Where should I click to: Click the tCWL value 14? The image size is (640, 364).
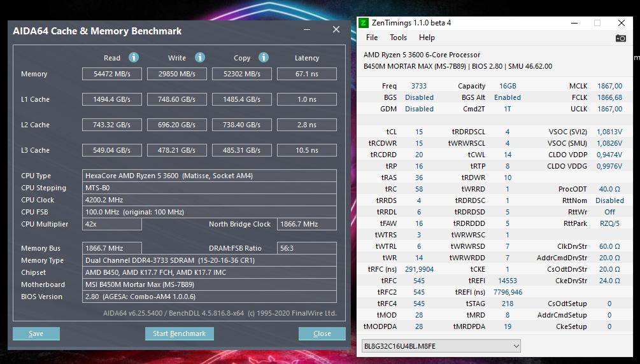pyautogui.click(x=508, y=155)
